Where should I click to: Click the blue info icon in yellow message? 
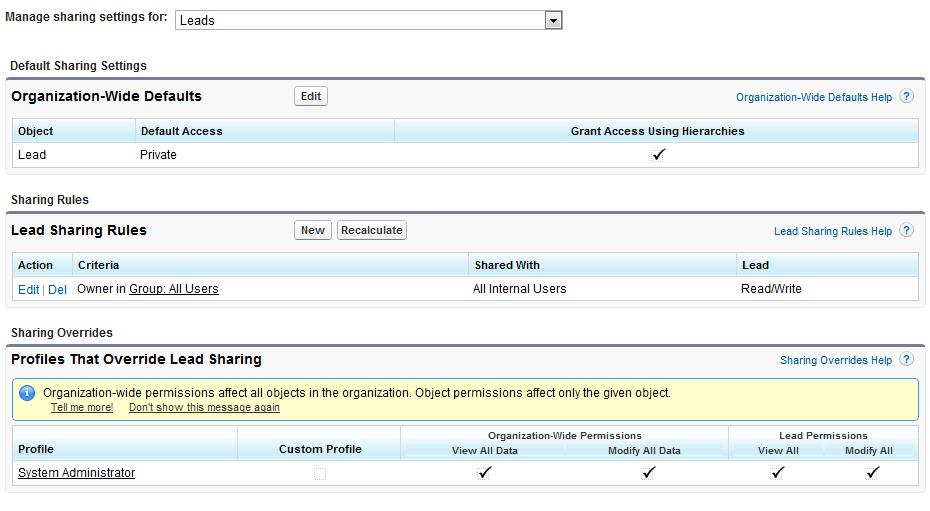[27, 393]
